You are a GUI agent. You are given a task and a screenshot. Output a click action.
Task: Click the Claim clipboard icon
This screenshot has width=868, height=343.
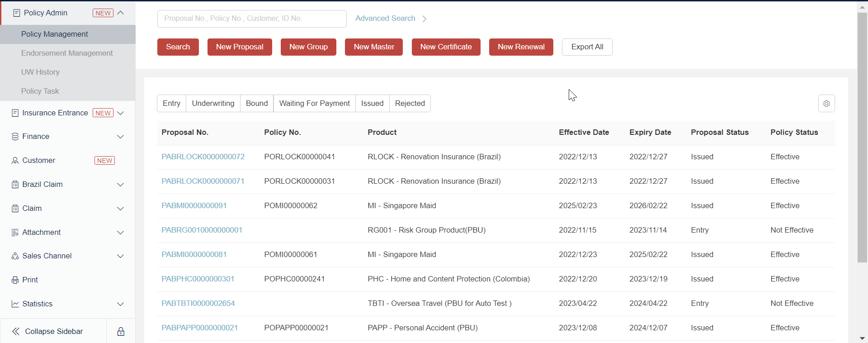(15, 208)
